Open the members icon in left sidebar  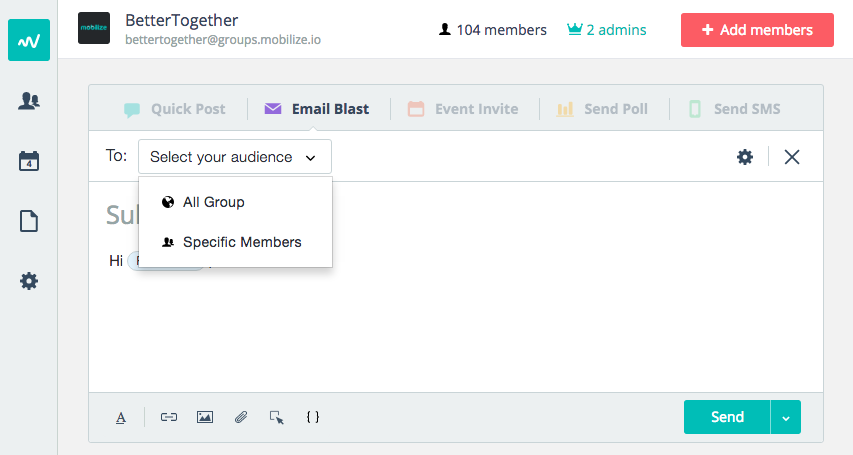tap(29, 100)
